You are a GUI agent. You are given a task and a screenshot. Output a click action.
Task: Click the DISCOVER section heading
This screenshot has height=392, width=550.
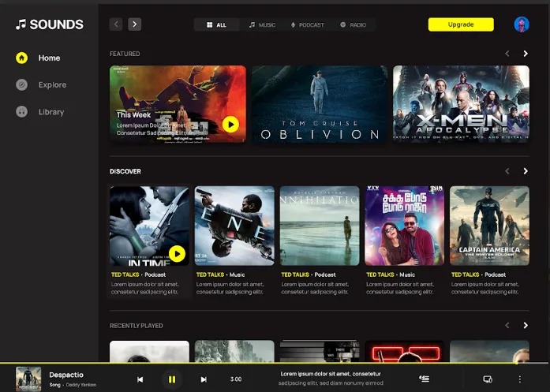pyautogui.click(x=125, y=171)
